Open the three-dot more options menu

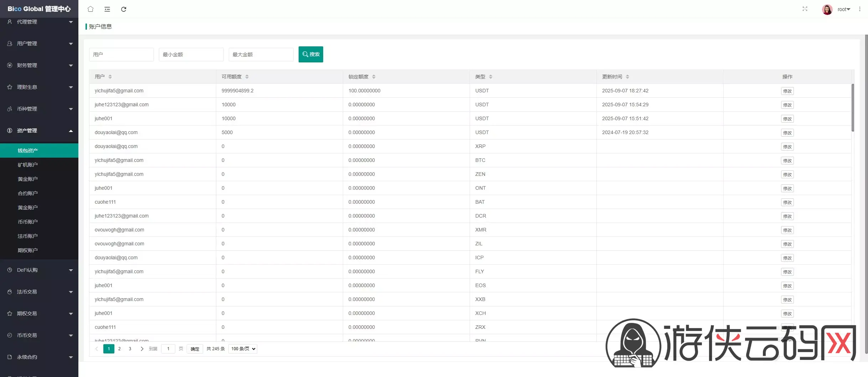point(859,9)
